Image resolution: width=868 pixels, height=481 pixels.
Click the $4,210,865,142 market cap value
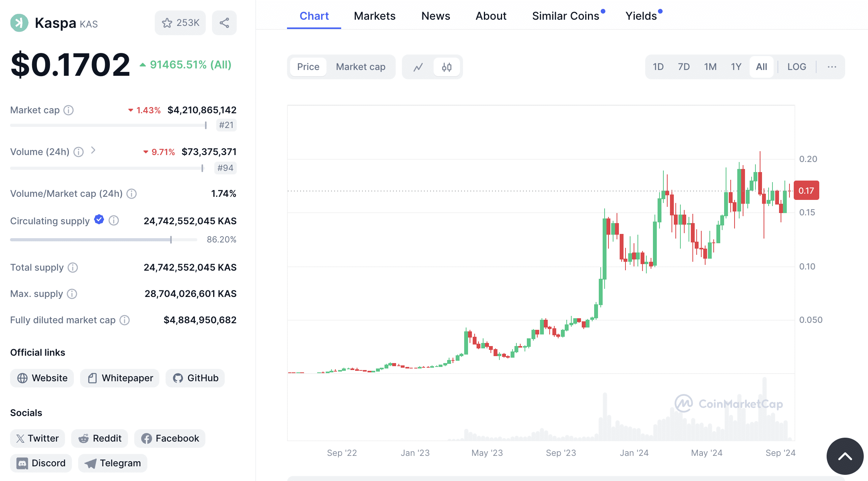[x=202, y=110]
